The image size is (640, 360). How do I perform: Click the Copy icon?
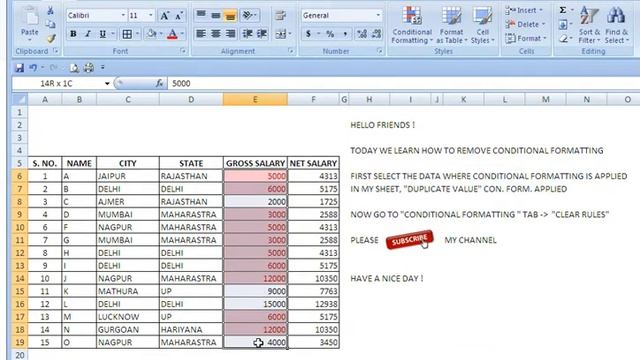pos(51,24)
